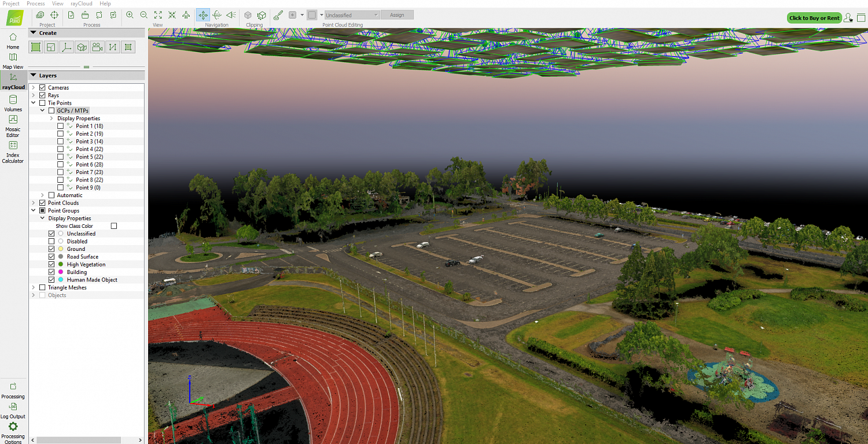Viewport: 868px width, 444px height.
Task: Click the View All fit icon
Action: pyautogui.click(x=158, y=15)
